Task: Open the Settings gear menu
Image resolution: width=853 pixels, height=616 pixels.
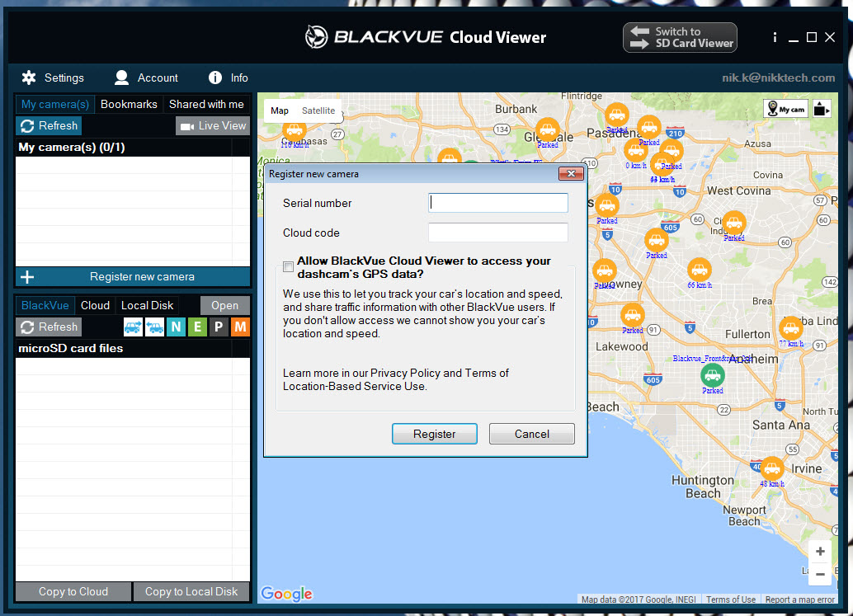Action: pos(53,78)
